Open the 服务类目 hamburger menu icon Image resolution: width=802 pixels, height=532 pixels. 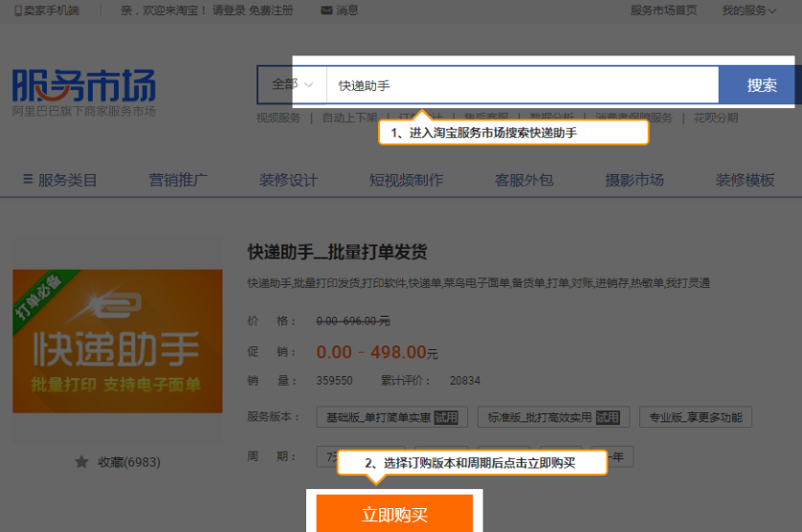coord(28,179)
